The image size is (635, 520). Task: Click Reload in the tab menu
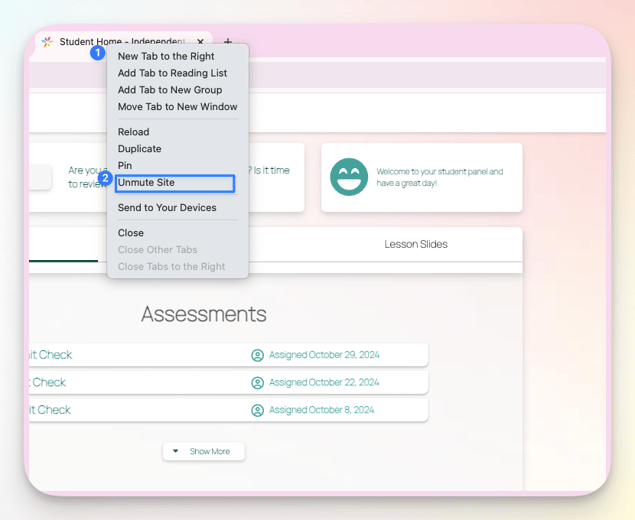tap(133, 132)
